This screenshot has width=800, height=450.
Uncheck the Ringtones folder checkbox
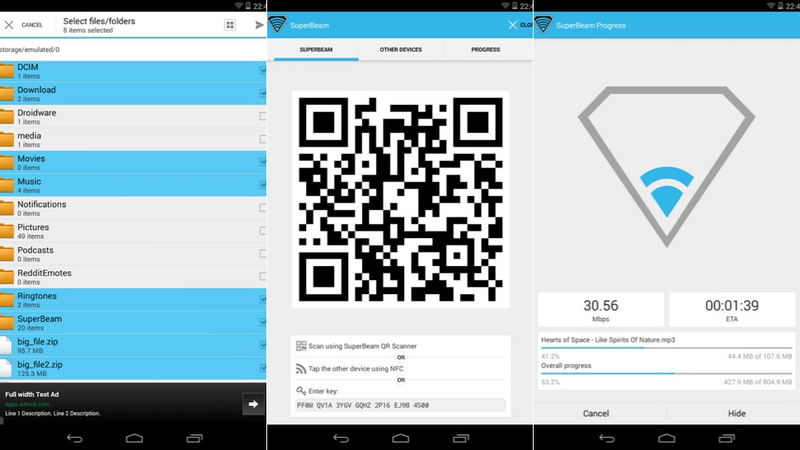pos(263,299)
